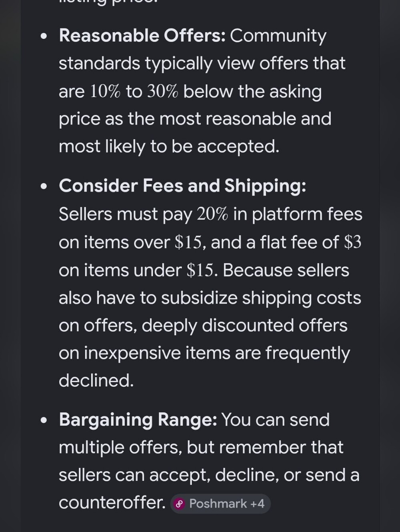
Task: Select the Bargaining Range bold heading
Action: [138, 420]
